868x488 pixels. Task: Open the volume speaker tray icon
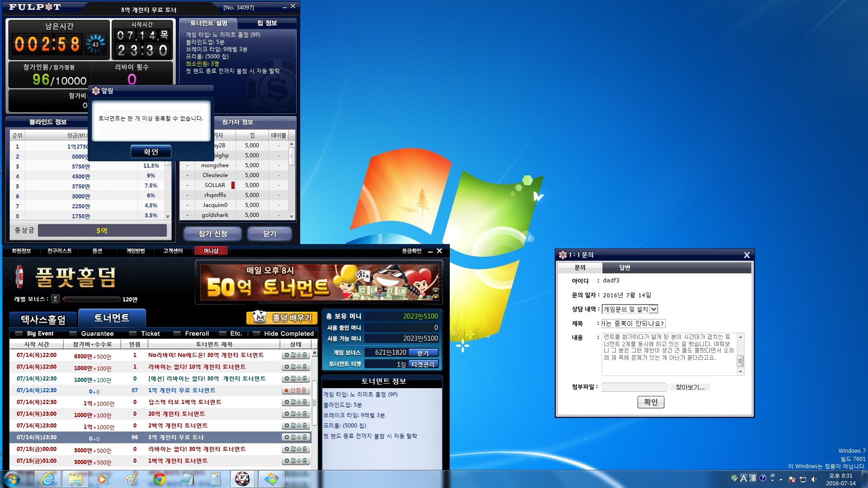[814, 479]
